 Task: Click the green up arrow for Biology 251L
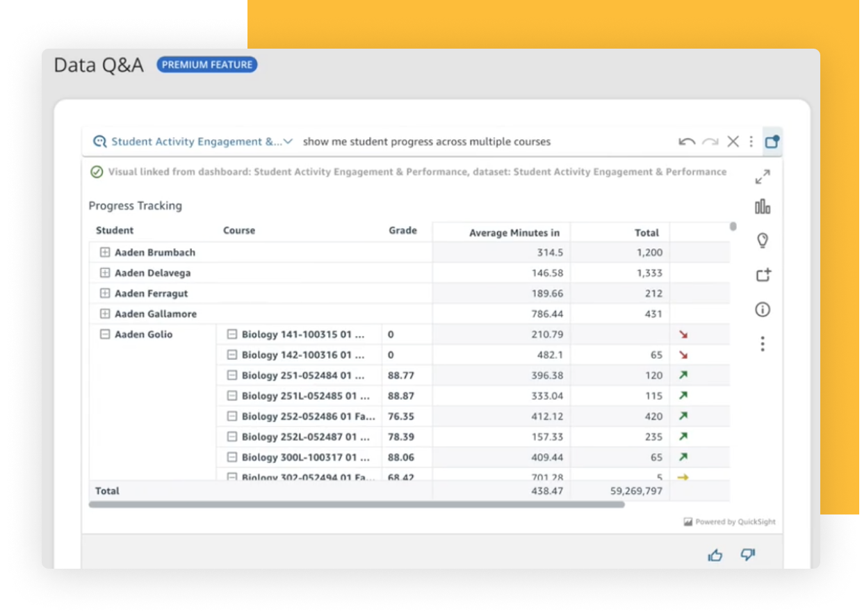[683, 396]
